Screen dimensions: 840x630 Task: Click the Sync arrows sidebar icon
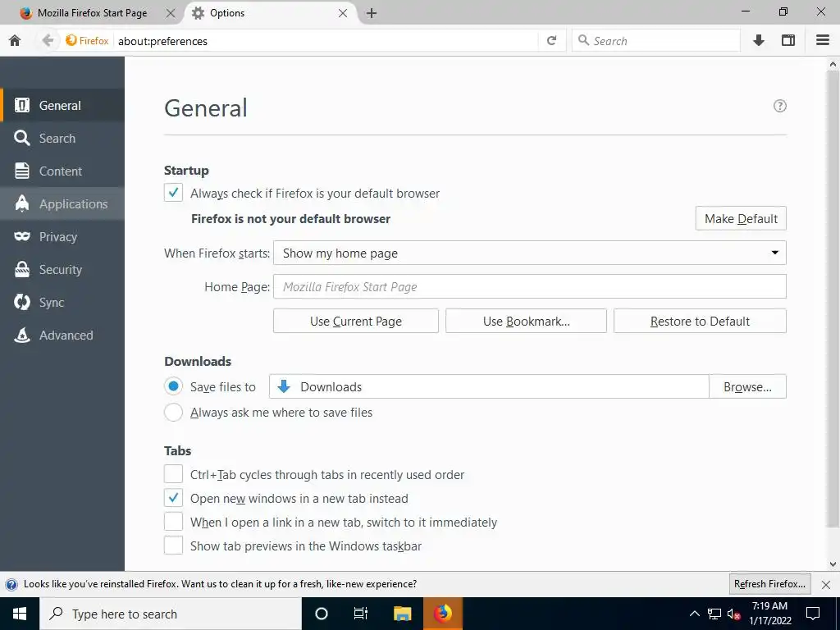(x=22, y=302)
